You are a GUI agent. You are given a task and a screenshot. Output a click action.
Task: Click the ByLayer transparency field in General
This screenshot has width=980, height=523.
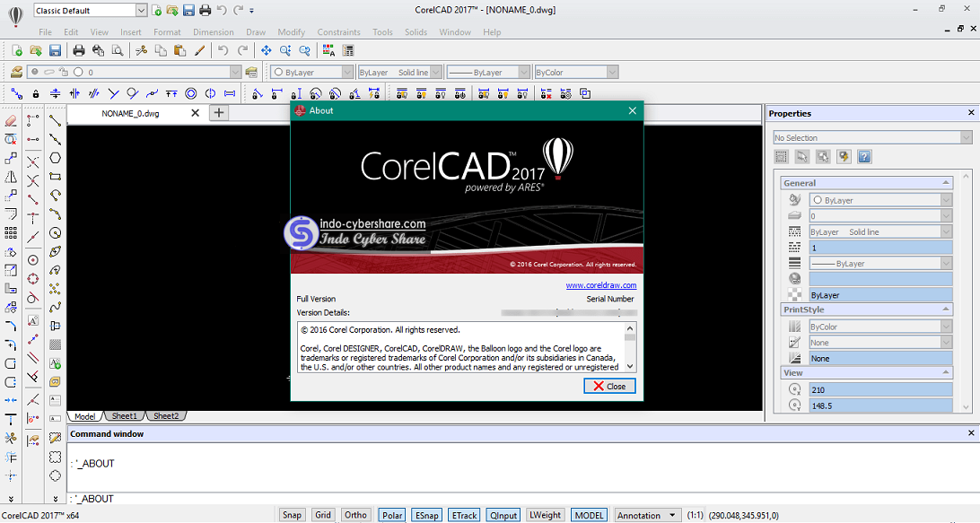pyautogui.click(x=880, y=295)
